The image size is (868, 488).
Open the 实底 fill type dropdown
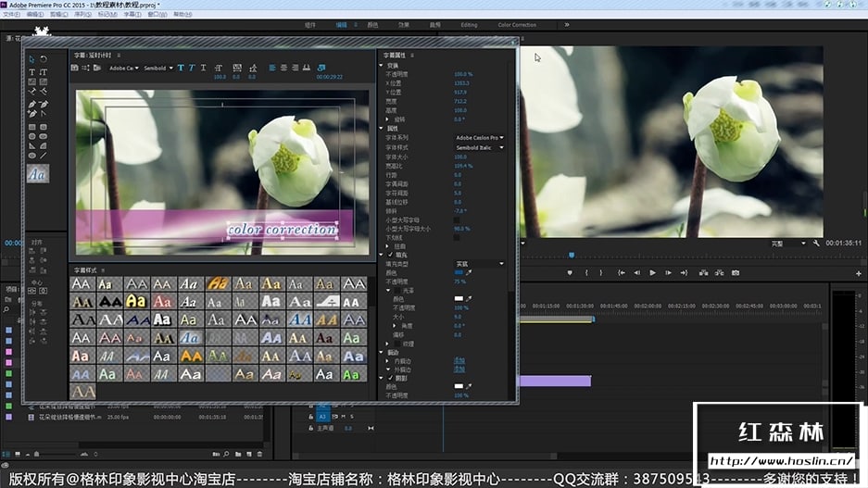coord(480,264)
